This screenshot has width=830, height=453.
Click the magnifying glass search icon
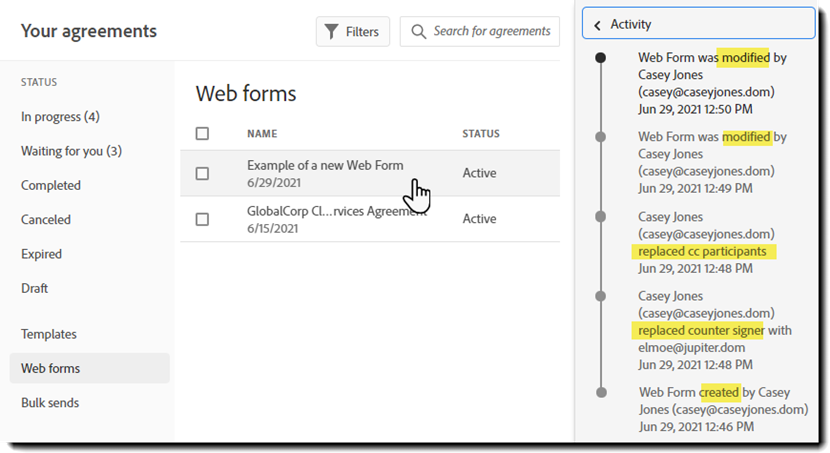point(418,32)
